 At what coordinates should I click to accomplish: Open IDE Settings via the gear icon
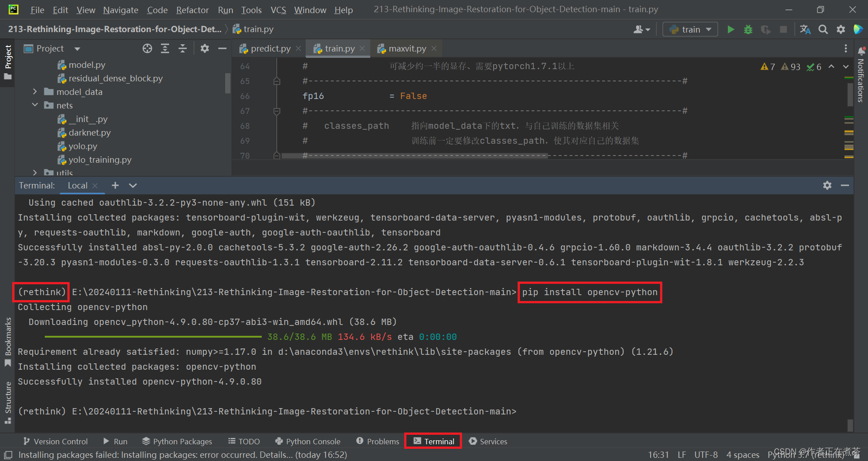pyautogui.click(x=841, y=29)
